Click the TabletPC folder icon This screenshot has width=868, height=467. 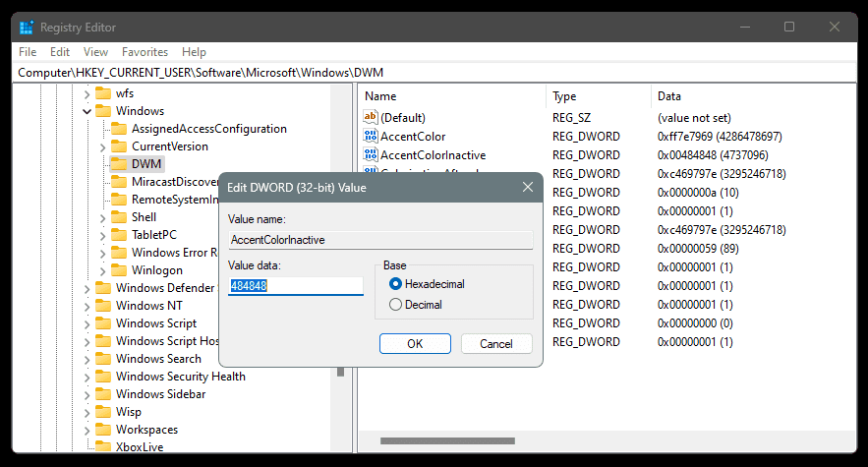119,235
